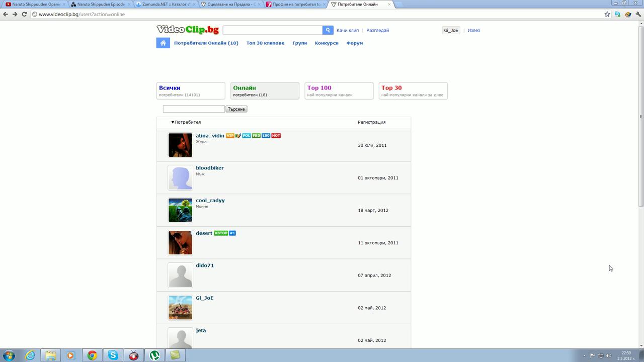Open the Chrome wrench settings menu
The width and height of the screenshot is (644, 362).
[x=638, y=14]
